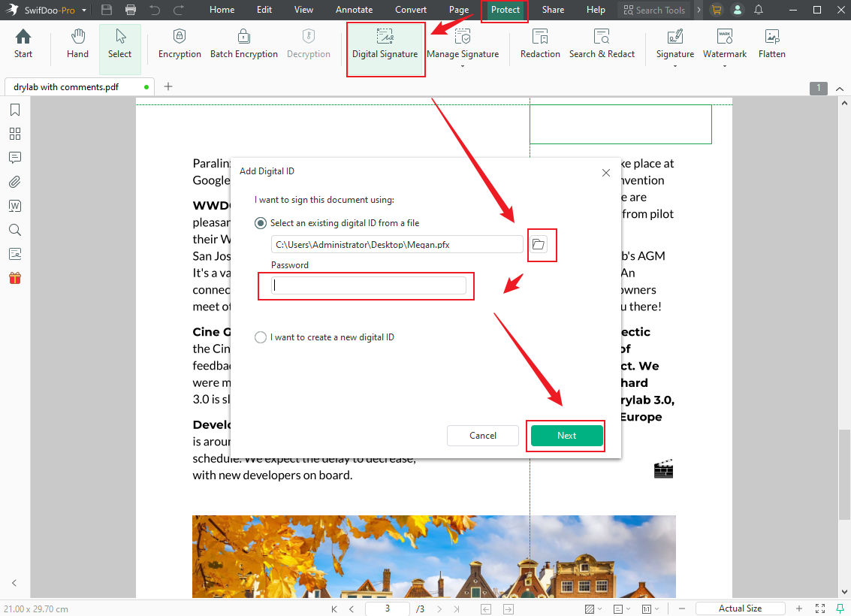Image resolution: width=851 pixels, height=616 pixels.
Task: Open the page Thumbnails panel
Action: pos(14,134)
